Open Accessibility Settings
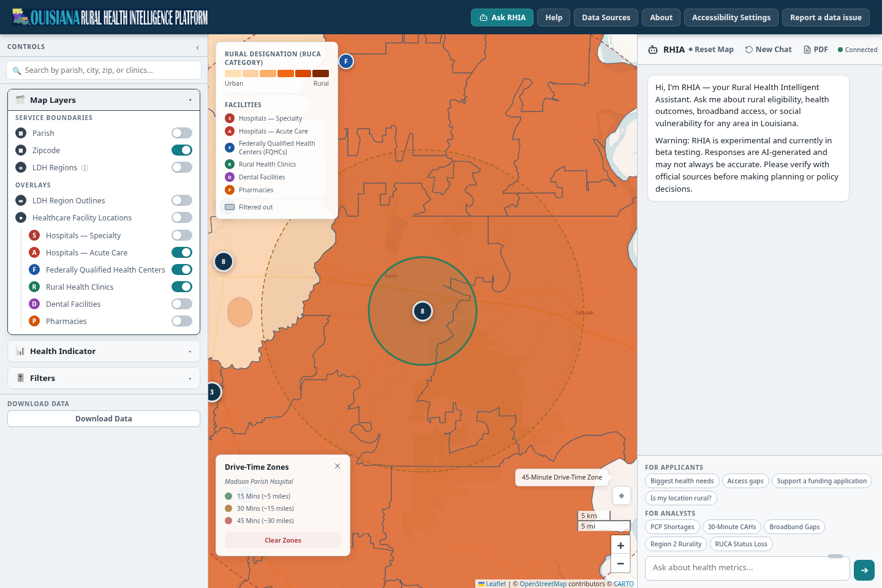The width and height of the screenshot is (882, 588). (x=731, y=17)
